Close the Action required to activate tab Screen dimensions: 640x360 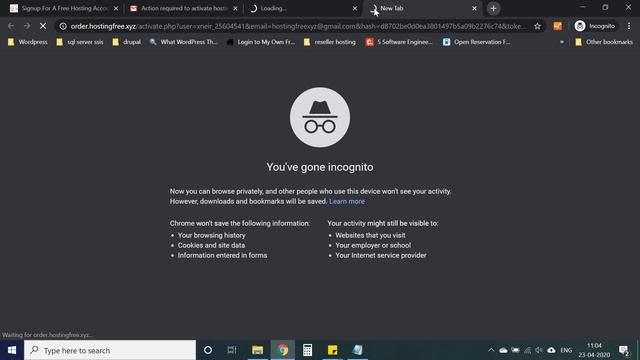pyautogui.click(x=235, y=8)
